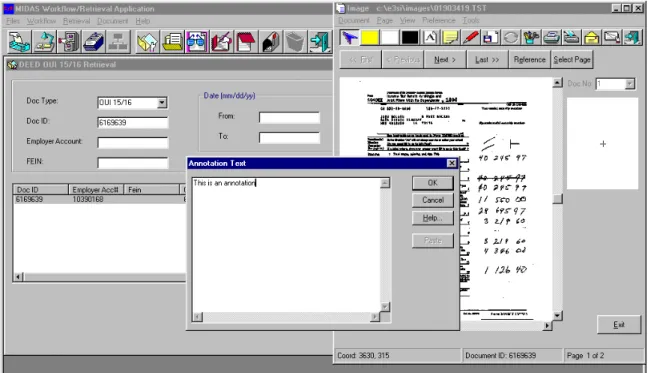
Task: Select the yellow highlight color swatch
Action: tap(369, 38)
